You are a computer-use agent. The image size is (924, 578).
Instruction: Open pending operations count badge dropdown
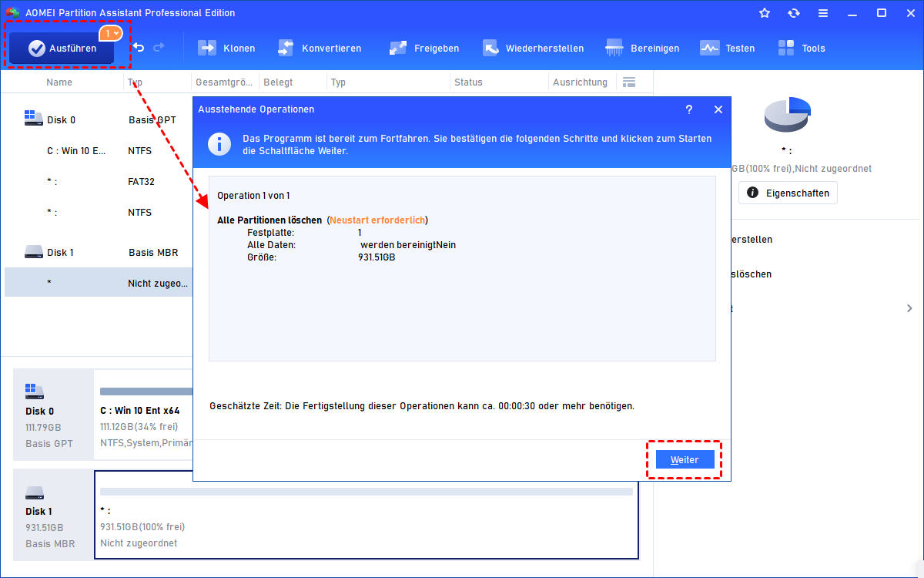[x=112, y=33]
